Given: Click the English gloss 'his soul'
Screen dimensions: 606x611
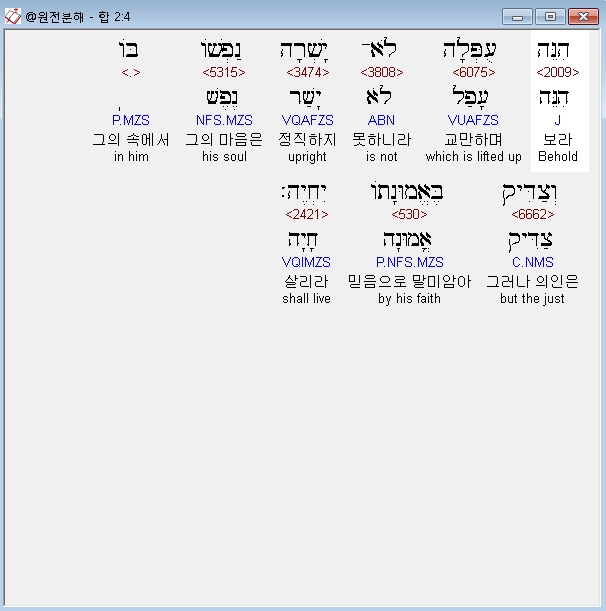Looking at the screenshot, I should click(x=224, y=156).
